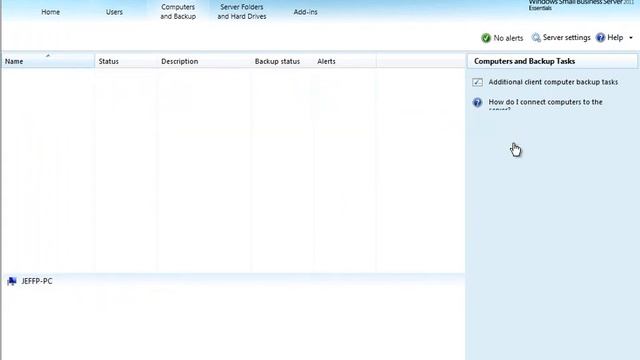Open the Help text button

tap(615, 38)
